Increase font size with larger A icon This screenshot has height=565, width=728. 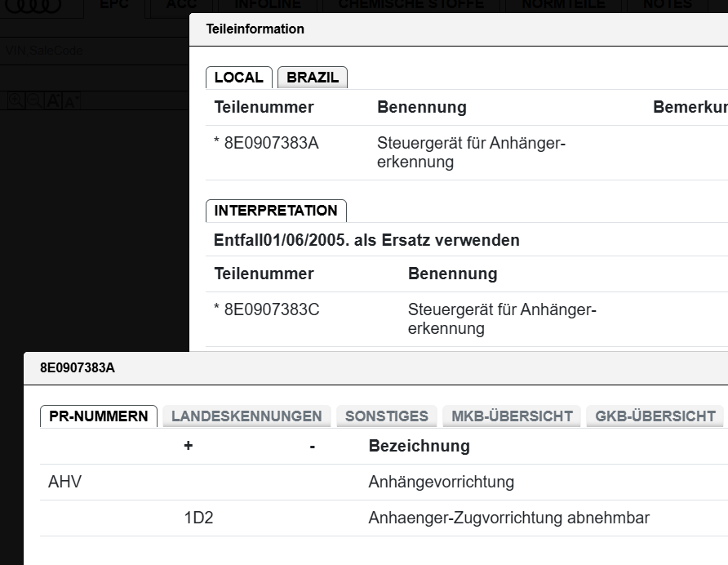53,100
